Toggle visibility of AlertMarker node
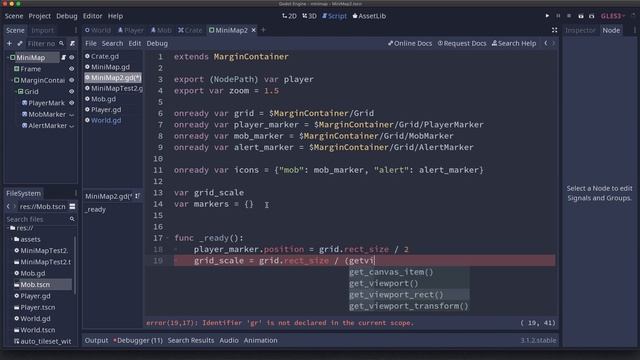 click(72, 126)
